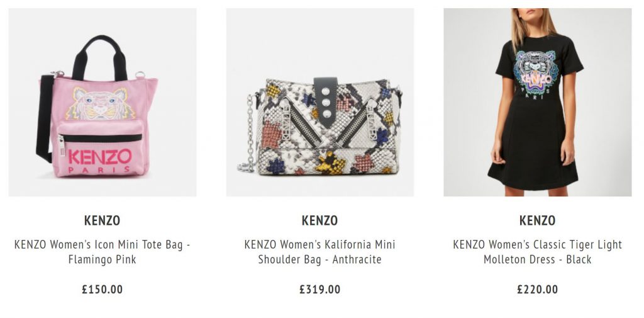Open the Kalifornia snakeskin shoulder bag image
The height and width of the screenshot is (318, 644).
click(320, 102)
